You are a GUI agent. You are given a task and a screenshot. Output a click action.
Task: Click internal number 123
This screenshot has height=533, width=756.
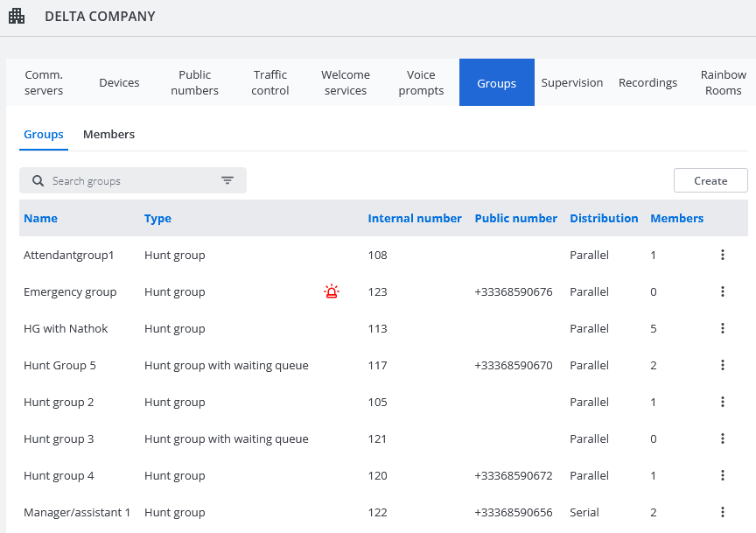(377, 291)
